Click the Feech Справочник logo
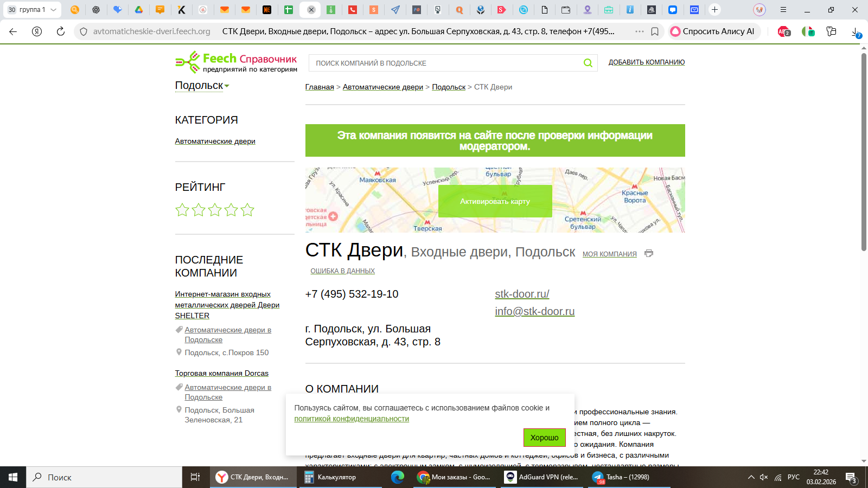Screen dimensions: 868x488 pos(236,62)
